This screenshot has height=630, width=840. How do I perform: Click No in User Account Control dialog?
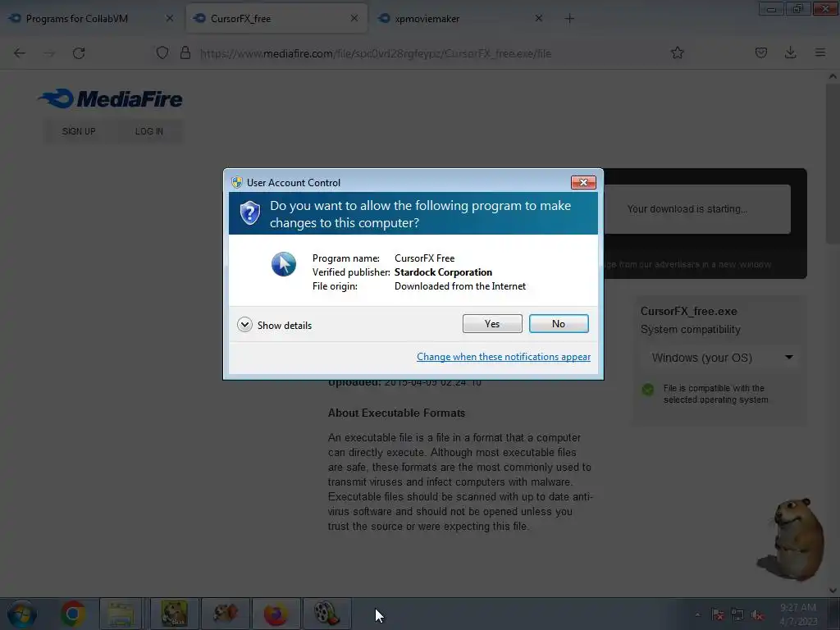tap(558, 323)
